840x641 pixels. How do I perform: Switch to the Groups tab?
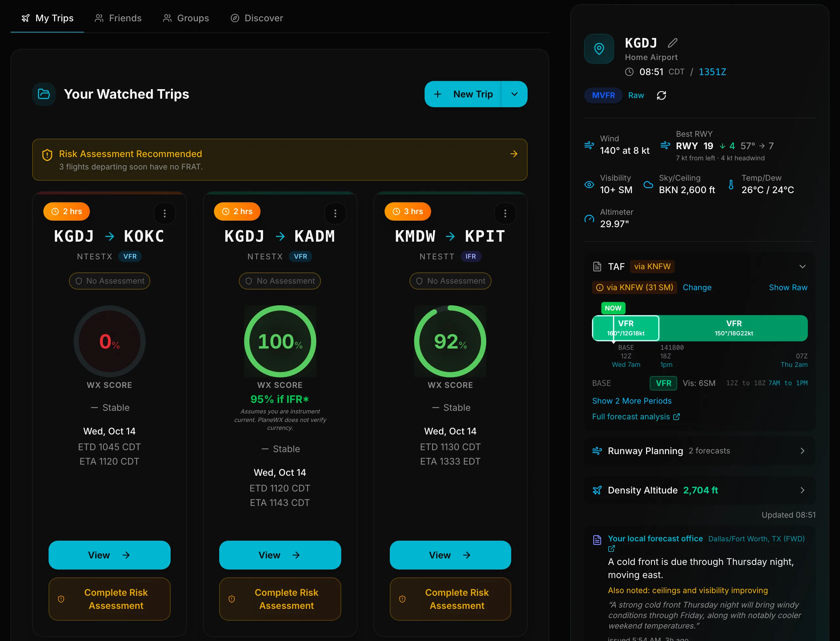click(186, 18)
